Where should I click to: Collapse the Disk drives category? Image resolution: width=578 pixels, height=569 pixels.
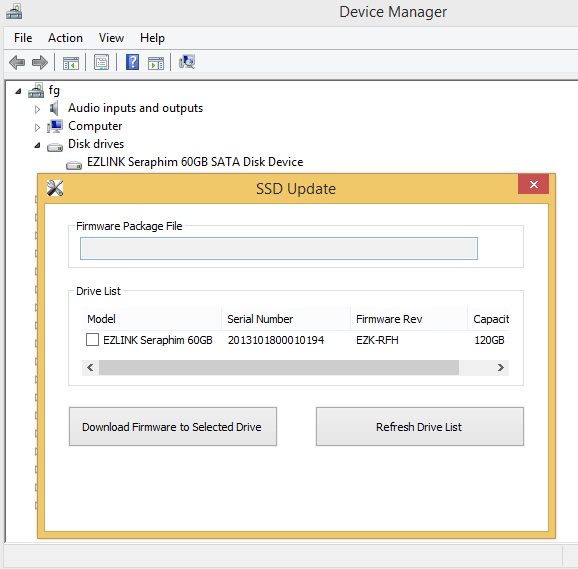click(x=37, y=145)
